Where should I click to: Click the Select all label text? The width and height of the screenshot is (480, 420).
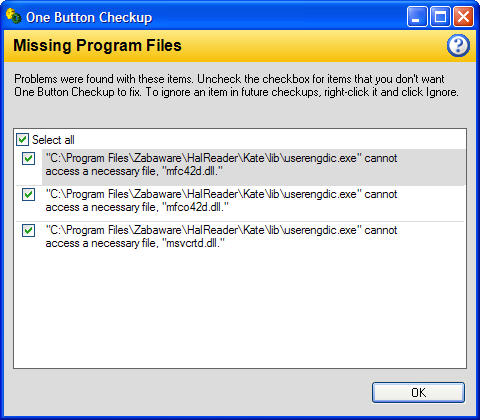(53, 140)
